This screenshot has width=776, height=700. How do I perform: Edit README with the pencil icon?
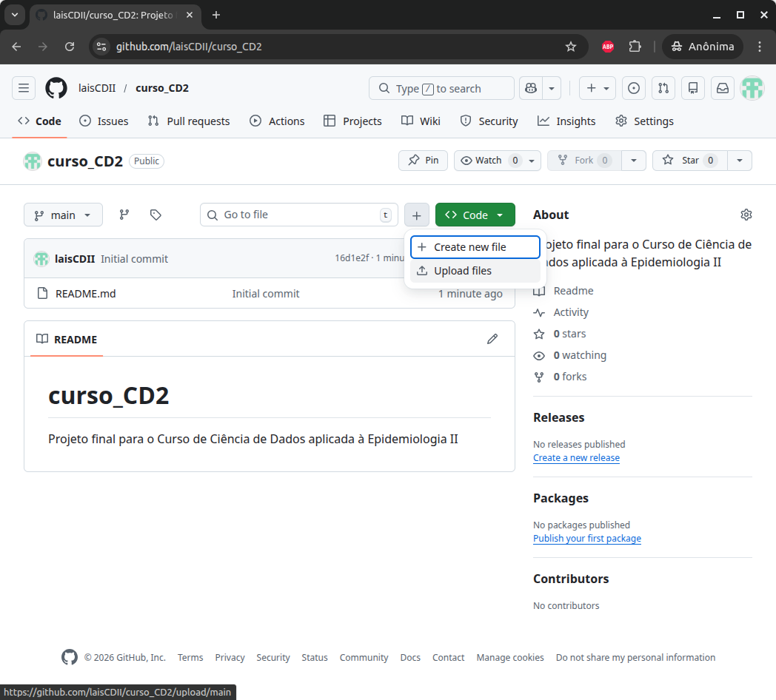click(492, 339)
